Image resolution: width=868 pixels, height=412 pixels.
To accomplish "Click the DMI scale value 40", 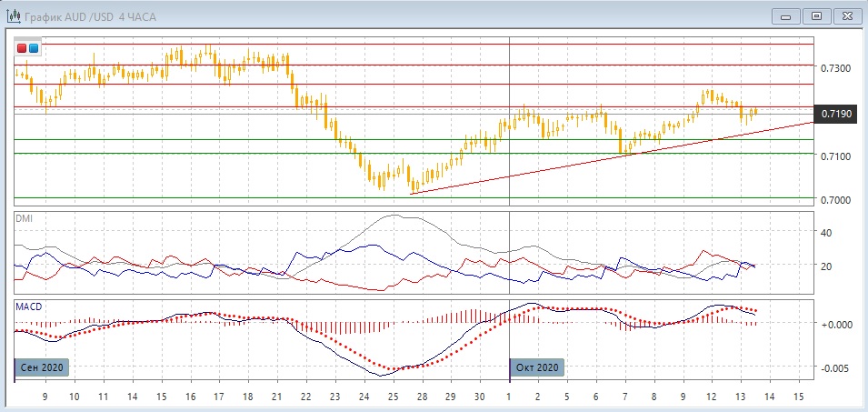I will coord(827,233).
